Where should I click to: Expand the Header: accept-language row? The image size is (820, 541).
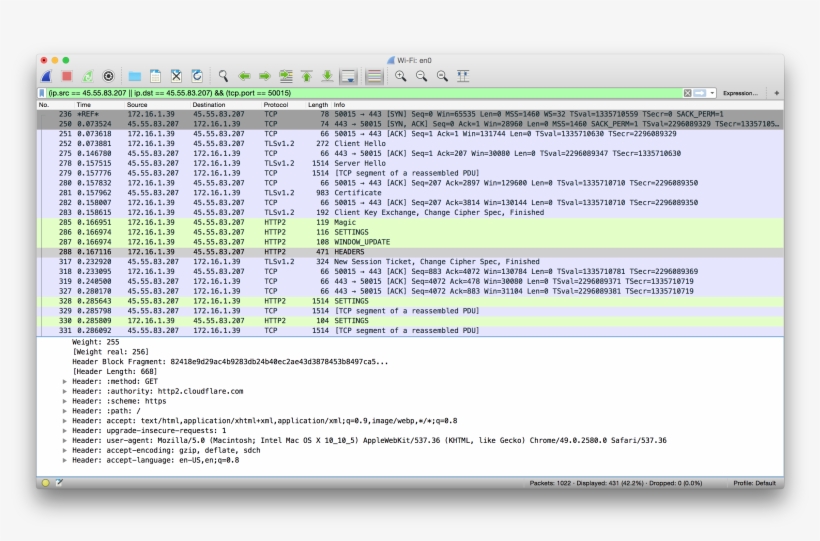pos(65,460)
